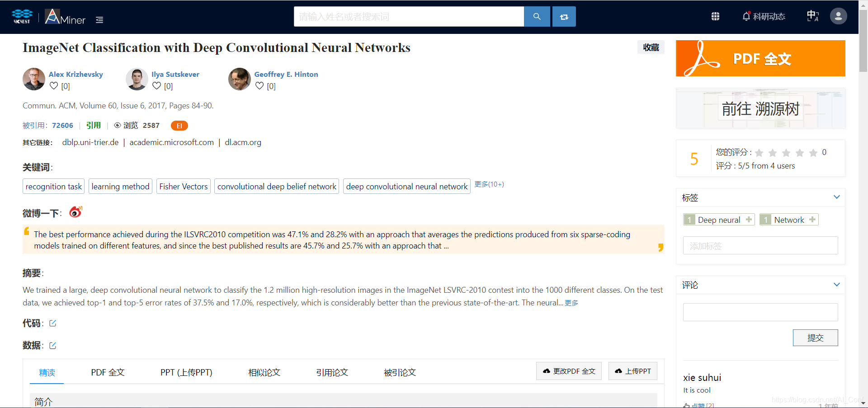Open the orange PDF 全文 banner
Image resolution: width=868 pixels, height=408 pixels.
pyautogui.click(x=760, y=58)
